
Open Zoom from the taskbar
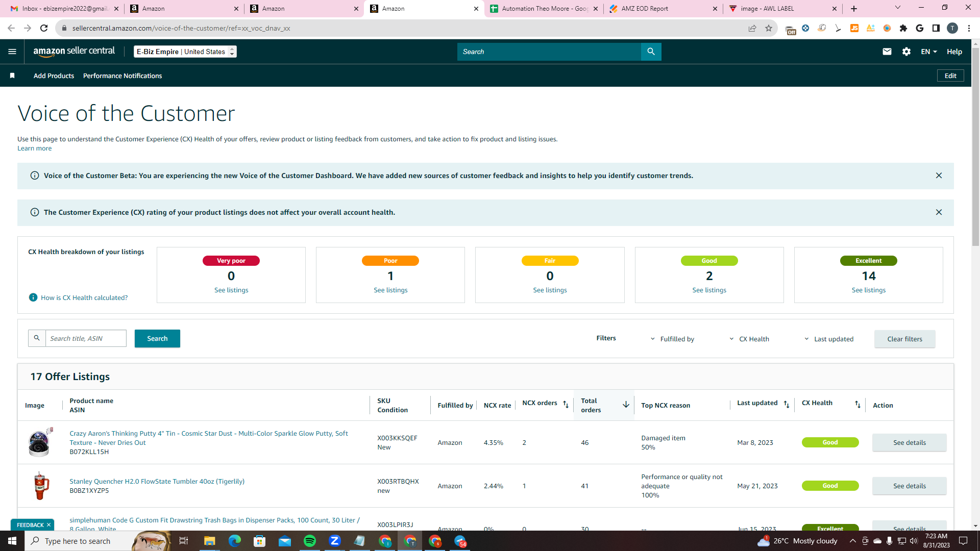coord(335,541)
